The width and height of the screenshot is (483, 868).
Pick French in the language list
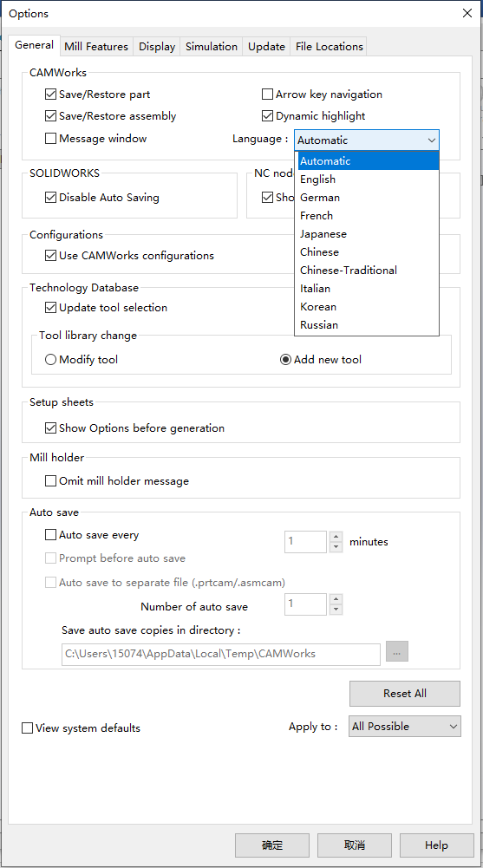point(367,216)
